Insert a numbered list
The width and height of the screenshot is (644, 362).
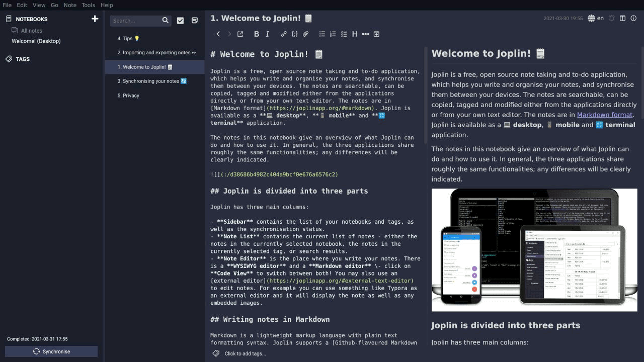point(333,34)
